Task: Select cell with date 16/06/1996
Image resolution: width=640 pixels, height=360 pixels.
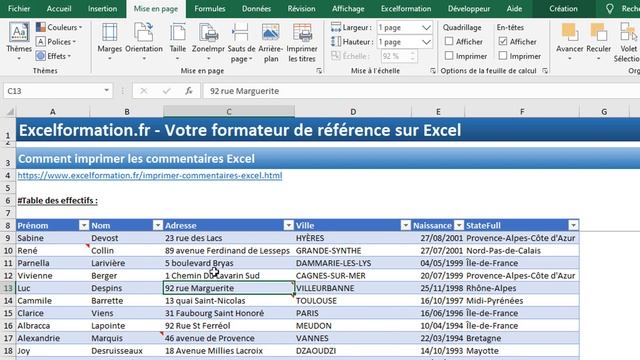Action: 438,313
